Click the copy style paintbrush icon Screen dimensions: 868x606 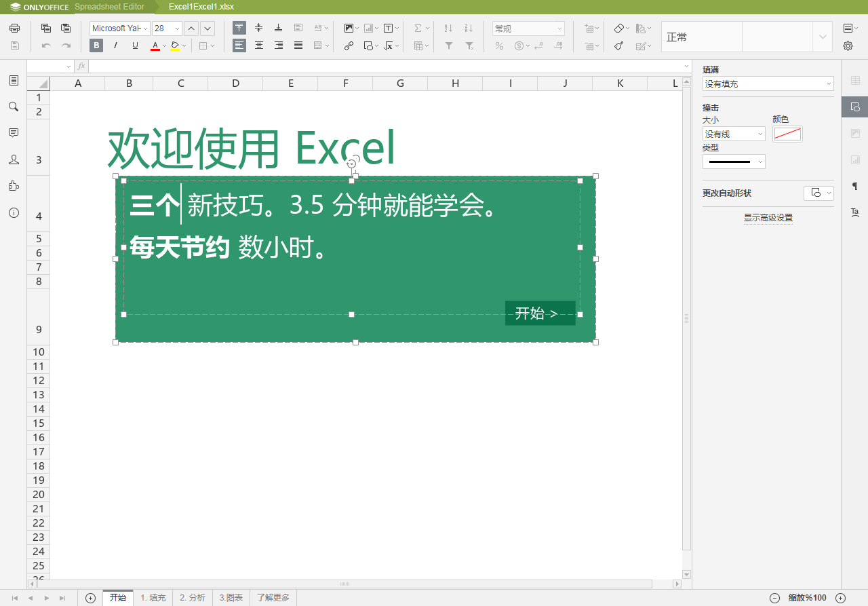coord(618,45)
